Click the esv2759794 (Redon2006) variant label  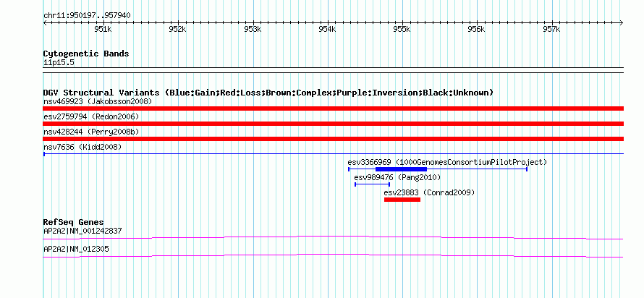pyautogui.click(x=91, y=116)
